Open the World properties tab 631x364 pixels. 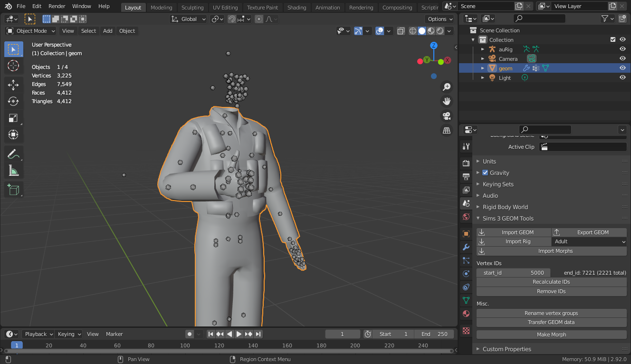466,217
